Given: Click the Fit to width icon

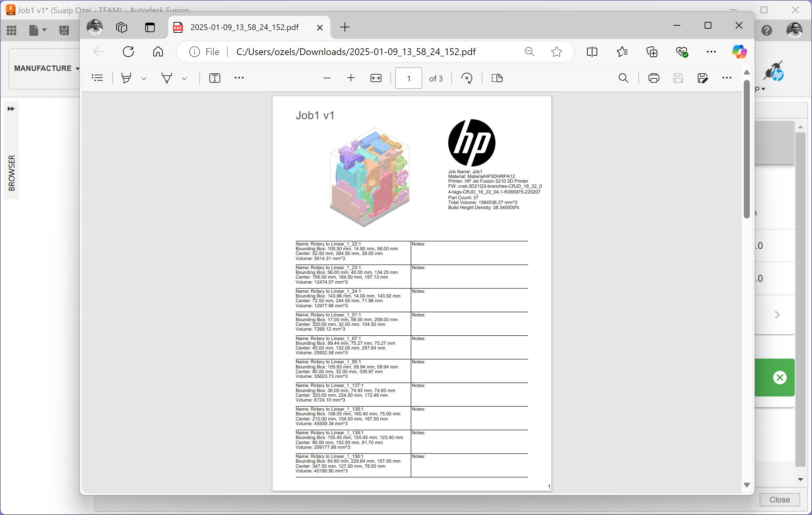Looking at the screenshot, I should [x=376, y=78].
